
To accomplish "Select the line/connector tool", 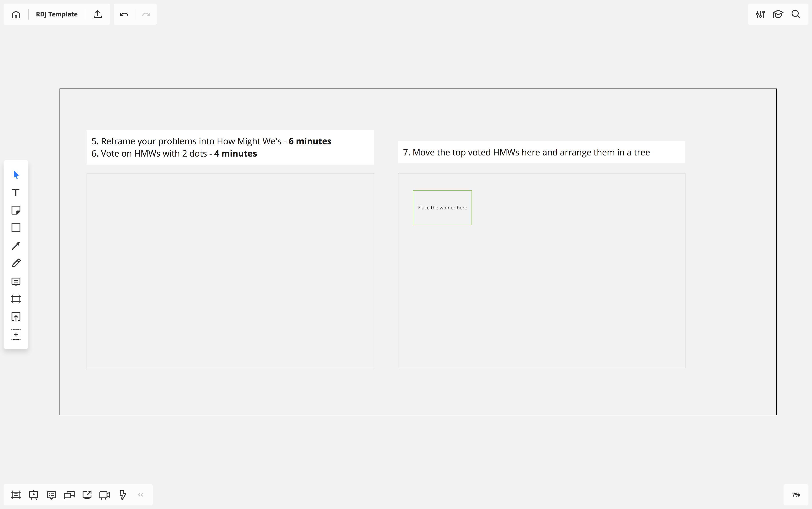I will coord(16,245).
